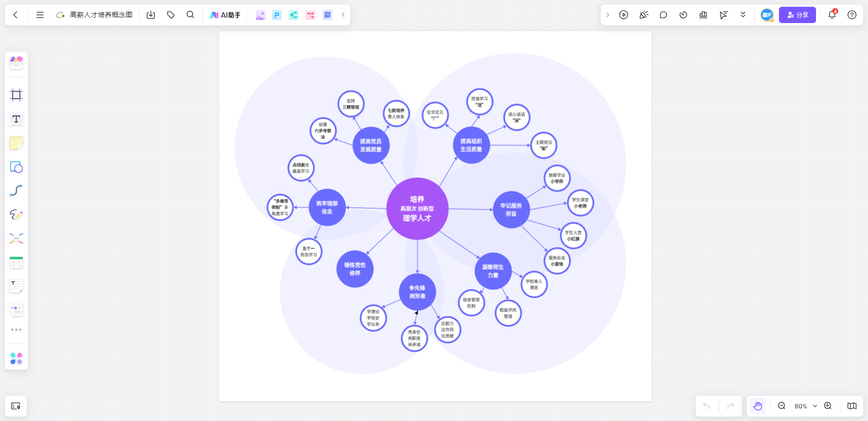The height and width of the screenshot is (421, 868).
Task: Select the 学生课堂小老师 bubble
Action: 580,203
